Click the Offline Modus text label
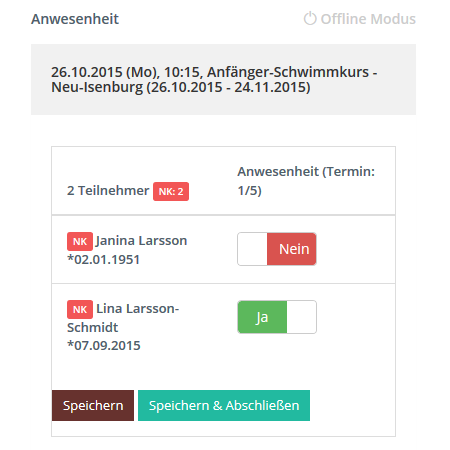 (x=368, y=19)
